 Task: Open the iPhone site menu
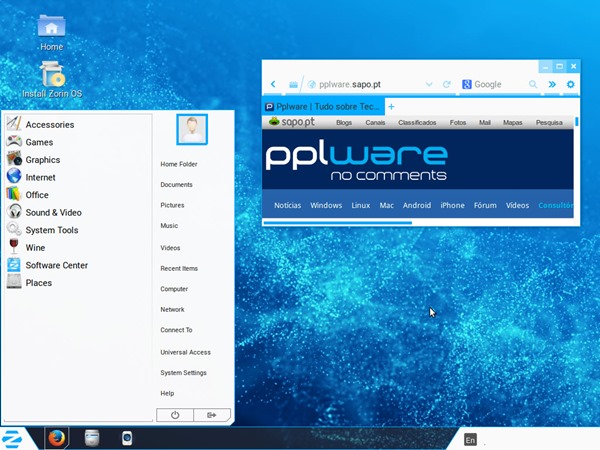tap(452, 205)
